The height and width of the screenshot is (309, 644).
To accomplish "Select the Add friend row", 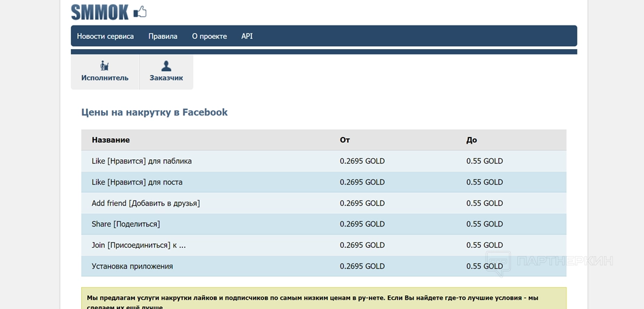I will (x=145, y=203).
